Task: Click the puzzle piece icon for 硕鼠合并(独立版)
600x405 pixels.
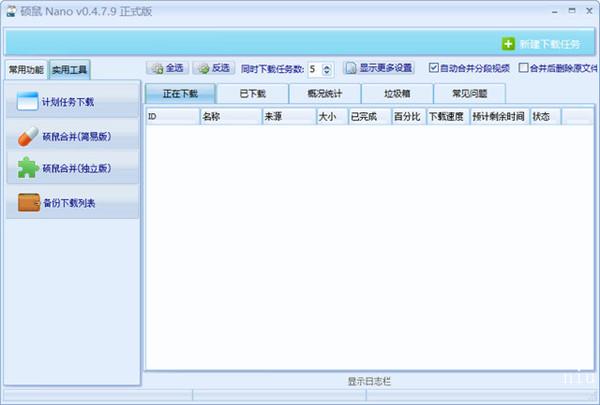Action: [x=28, y=168]
